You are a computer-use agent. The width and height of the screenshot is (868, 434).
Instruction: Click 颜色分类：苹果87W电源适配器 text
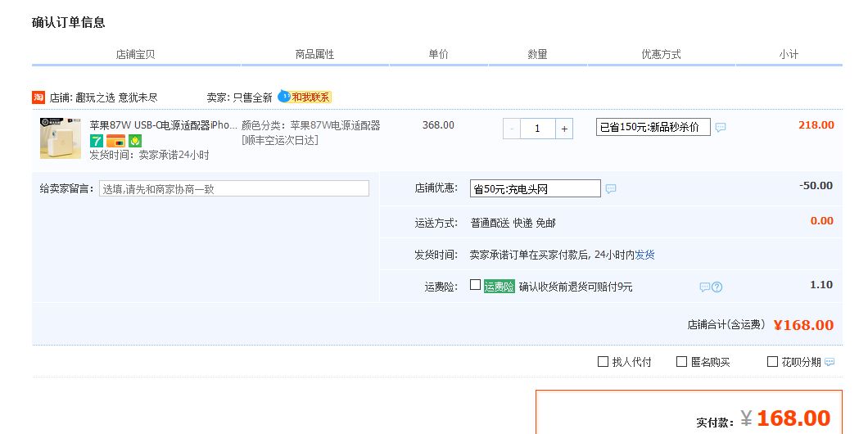click(311, 125)
